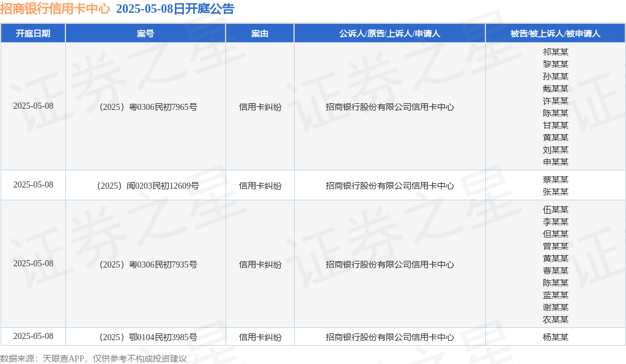Image resolution: width=626 pixels, height=364 pixels.
Task: Click the orange title '招商银行信用卡中心'
Action: 55,9
